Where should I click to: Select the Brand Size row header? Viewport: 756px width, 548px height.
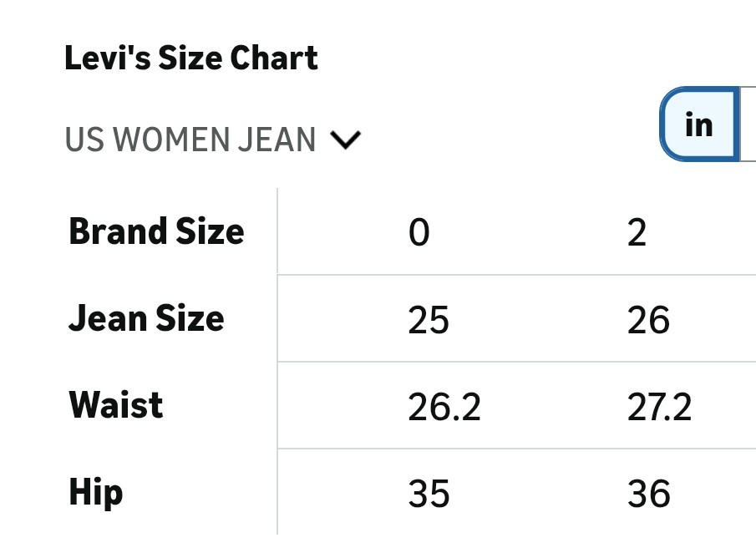click(156, 231)
